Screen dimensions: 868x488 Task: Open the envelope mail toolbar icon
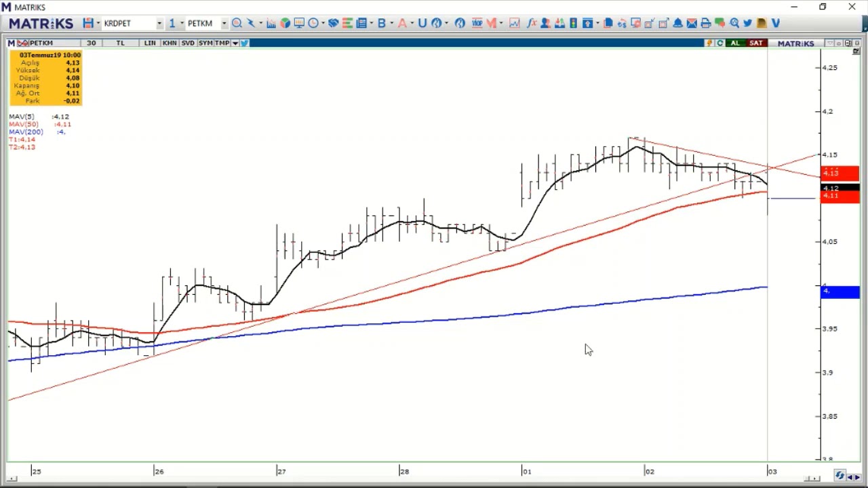click(692, 23)
